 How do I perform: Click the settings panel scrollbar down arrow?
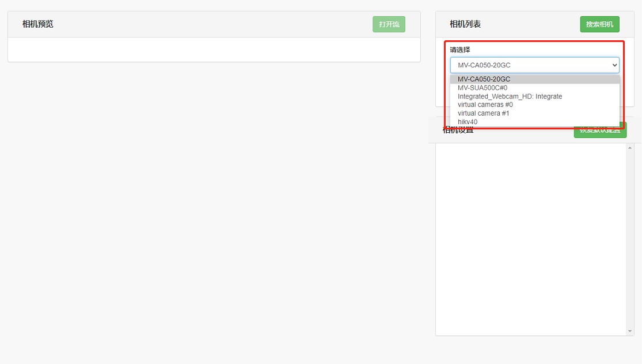point(629,331)
